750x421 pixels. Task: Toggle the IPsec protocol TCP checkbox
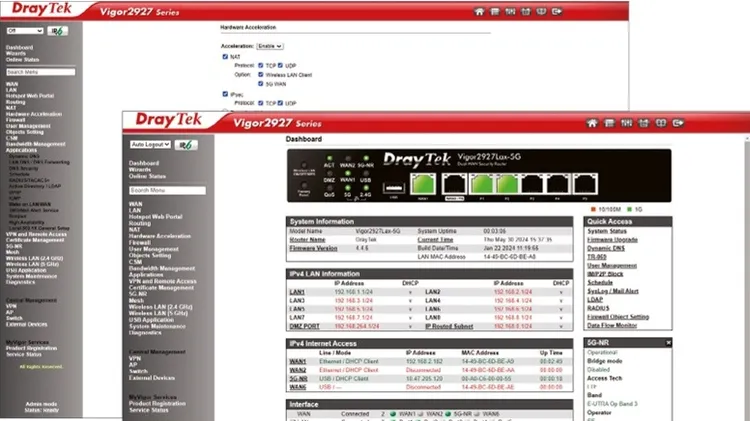[261, 103]
